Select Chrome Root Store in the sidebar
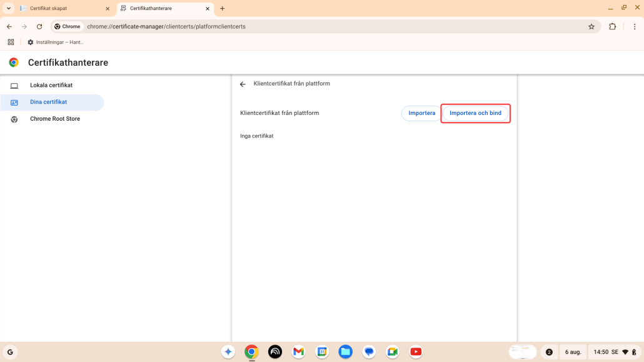Viewport: 644px width, 362px height. tap(55, 119)
